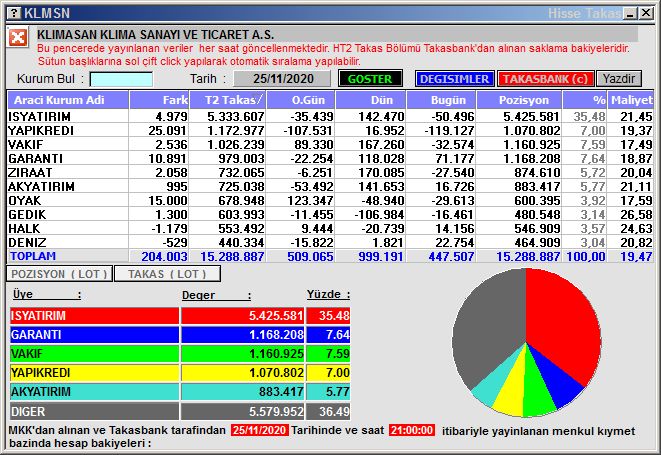Click the red 25/11/2020 date in footer
This screenshot has width=661, height=455.
point(260,430)
